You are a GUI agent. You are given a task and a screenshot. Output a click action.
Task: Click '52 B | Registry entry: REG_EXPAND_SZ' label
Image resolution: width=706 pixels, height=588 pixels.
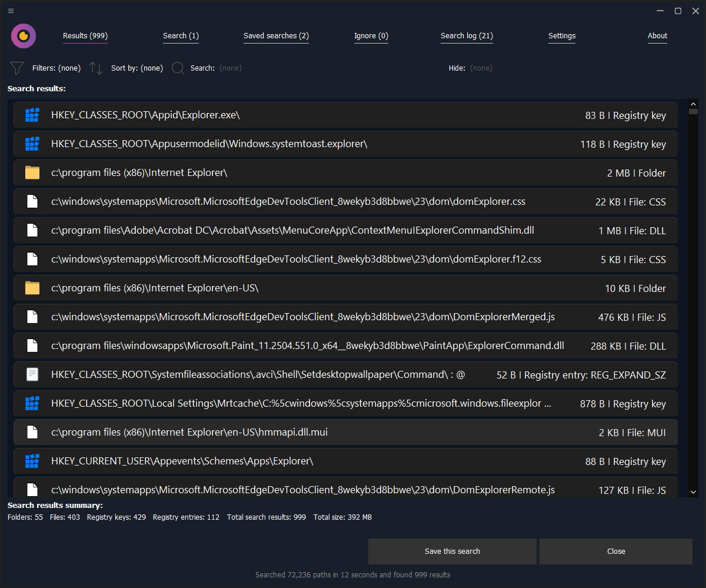[581, 375]
